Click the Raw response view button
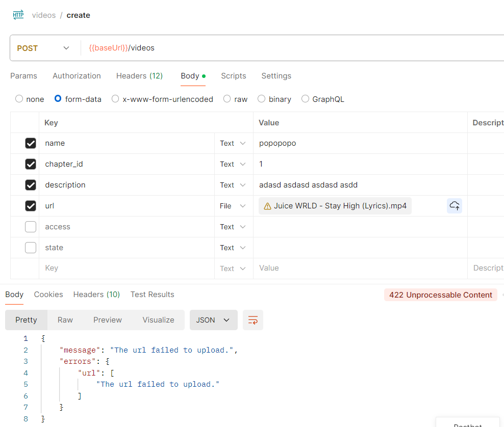The width and height of the screenshot is (504, 427). [65, 320]
